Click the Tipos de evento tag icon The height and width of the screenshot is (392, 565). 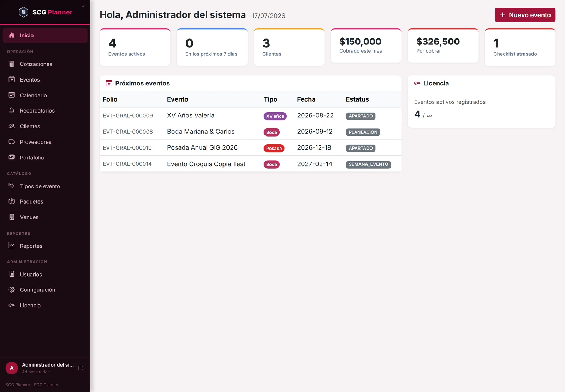12,186
